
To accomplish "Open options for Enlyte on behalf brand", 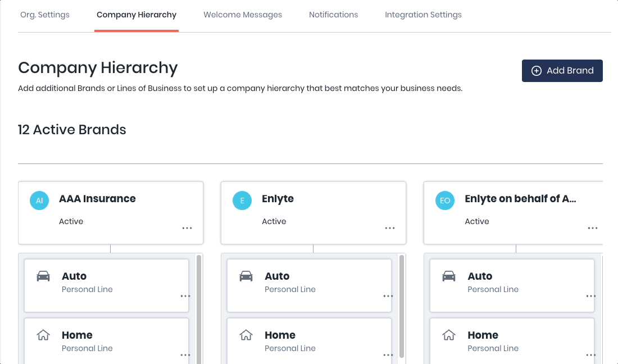I will point(593,228).
